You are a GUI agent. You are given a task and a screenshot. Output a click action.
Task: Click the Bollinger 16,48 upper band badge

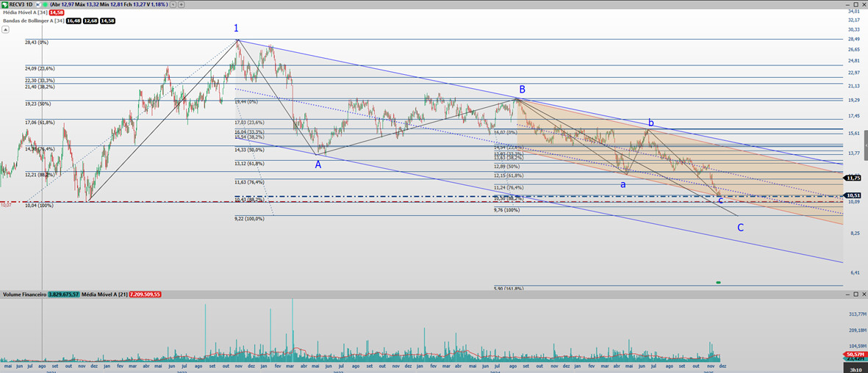(x=73, y=21)
